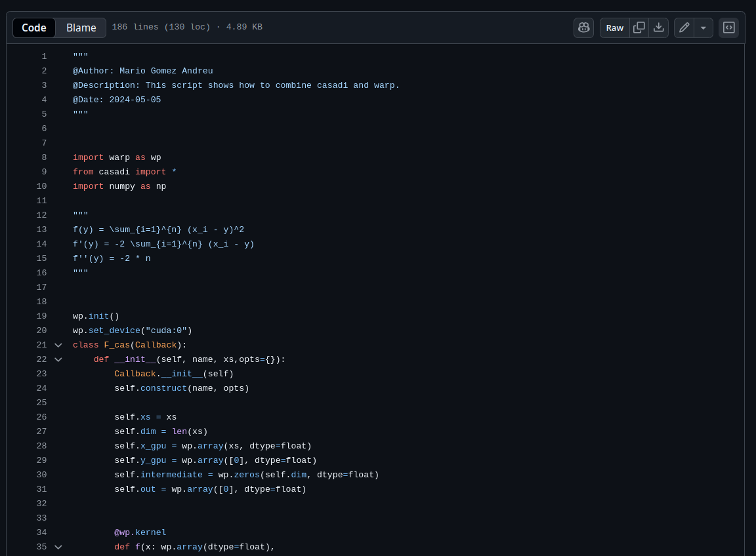Select line number 1

(44, 56)
